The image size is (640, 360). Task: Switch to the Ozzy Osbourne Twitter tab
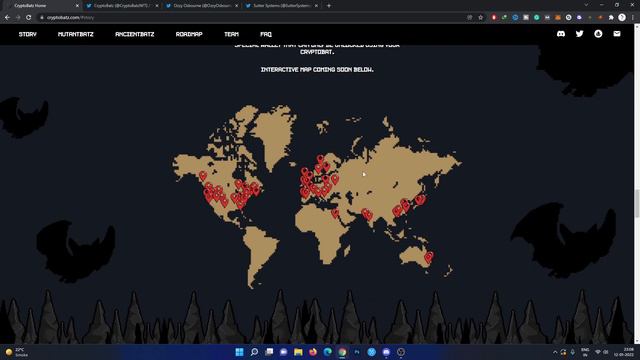tap(201, 6)
